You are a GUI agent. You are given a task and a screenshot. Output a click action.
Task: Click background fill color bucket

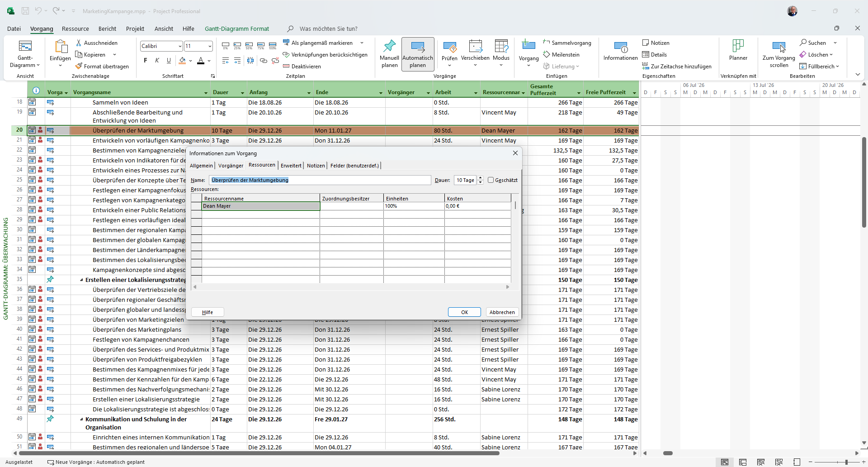tap(182, 61)
